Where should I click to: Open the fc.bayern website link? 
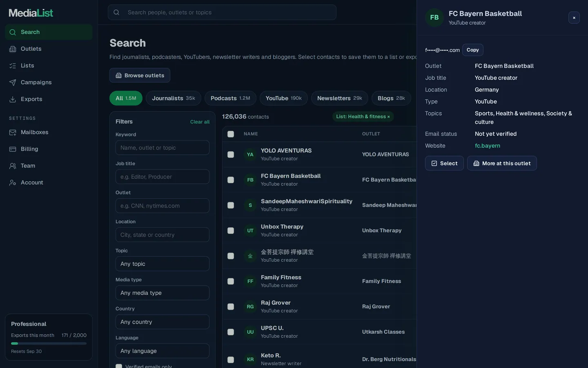point(488,146)
